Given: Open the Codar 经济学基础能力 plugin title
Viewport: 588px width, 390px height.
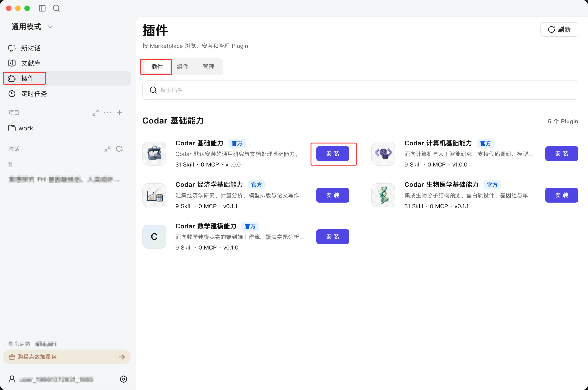Looking at the screenshot, I should (x=209, y=185).
